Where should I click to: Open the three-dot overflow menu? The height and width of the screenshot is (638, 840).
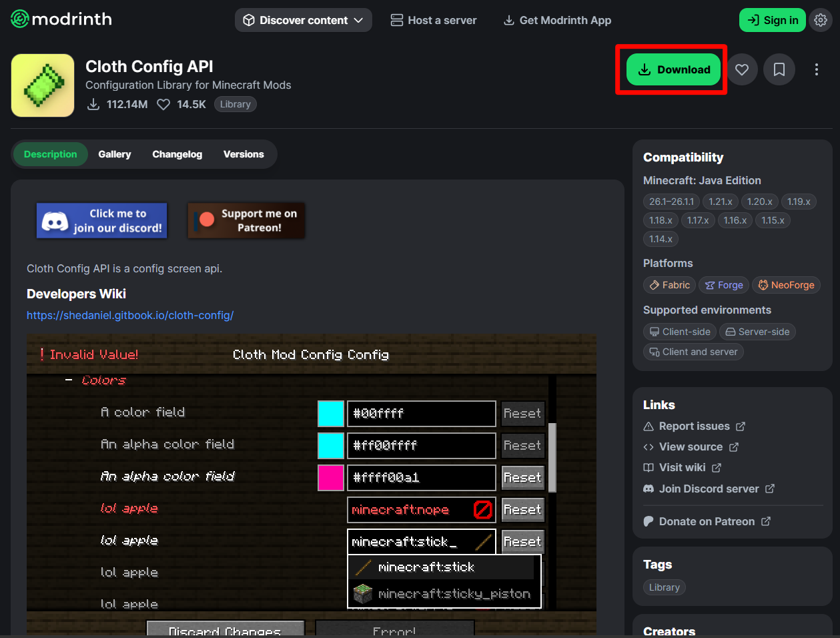click(x=816, y=69)
